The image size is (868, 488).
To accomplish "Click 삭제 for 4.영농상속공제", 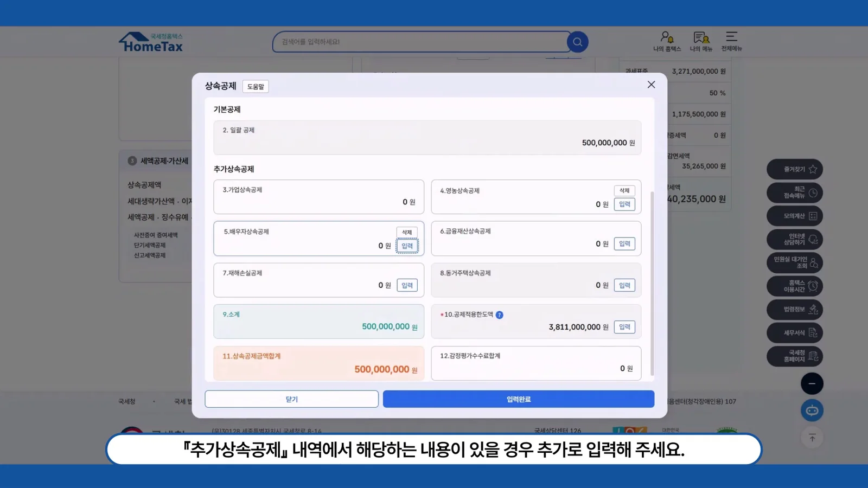I will [x=624, y=190].
